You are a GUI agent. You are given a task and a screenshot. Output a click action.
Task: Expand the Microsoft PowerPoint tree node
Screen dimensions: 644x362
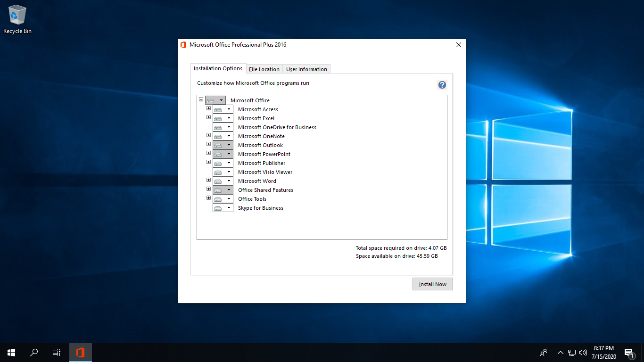[x=209, y=153]
